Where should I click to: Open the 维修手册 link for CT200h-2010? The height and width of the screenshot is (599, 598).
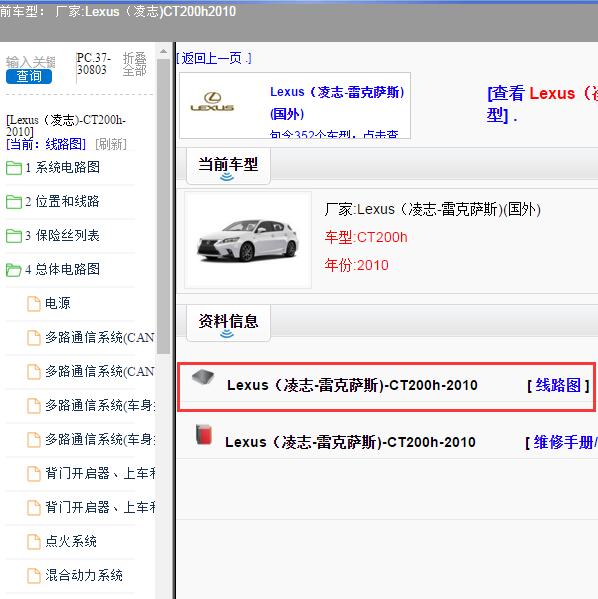[x=566, y=442]
